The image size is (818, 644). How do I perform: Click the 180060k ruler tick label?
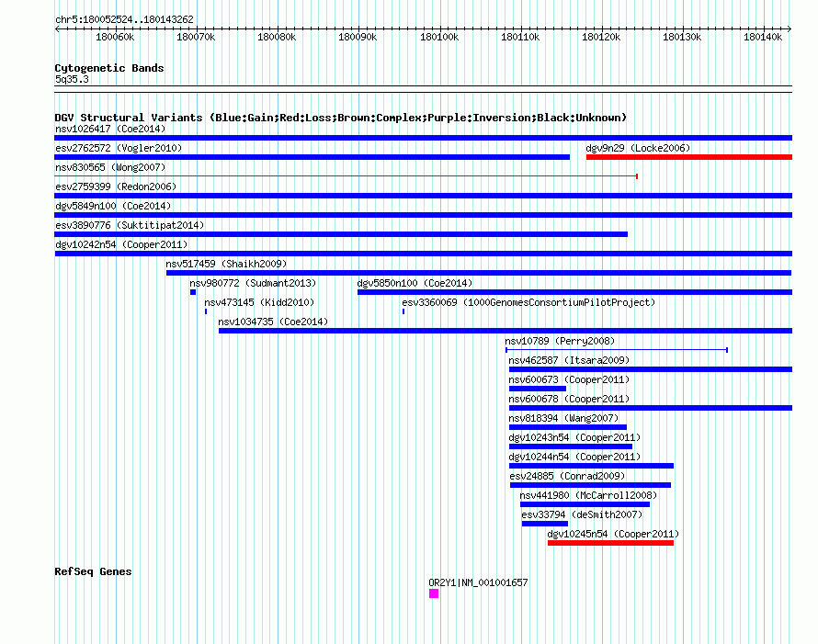pyautogui.click(x=115, y=37)
